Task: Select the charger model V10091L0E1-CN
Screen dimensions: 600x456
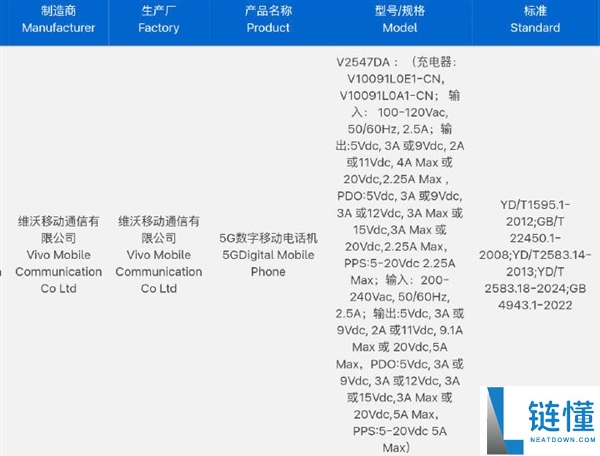Action: tap(394, 79)
